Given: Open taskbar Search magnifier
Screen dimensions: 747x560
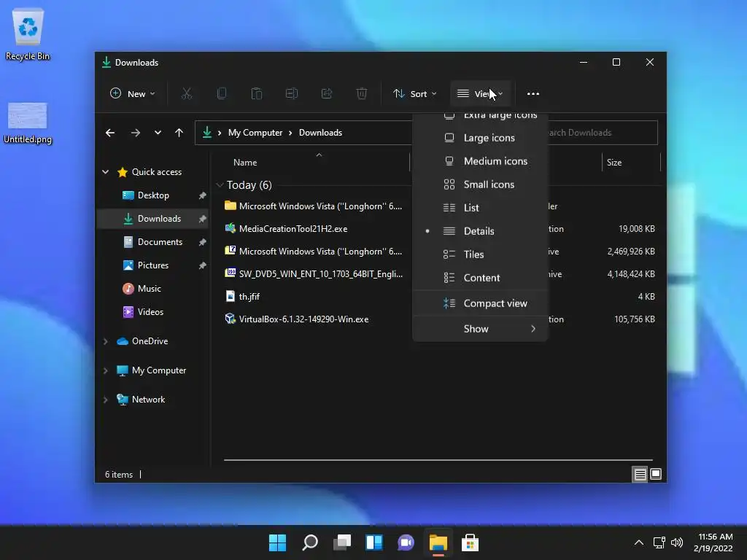Looking at the screenshot, I should [309, 542].
